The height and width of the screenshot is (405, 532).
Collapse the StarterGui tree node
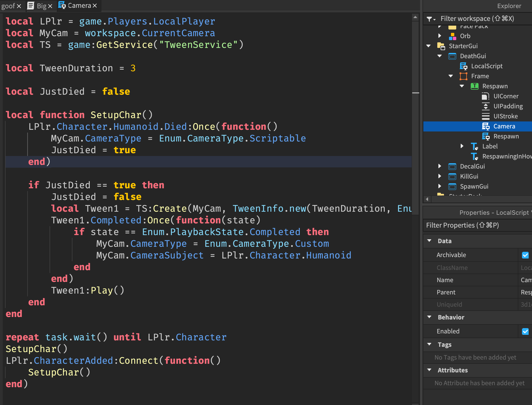coord(429,46)
